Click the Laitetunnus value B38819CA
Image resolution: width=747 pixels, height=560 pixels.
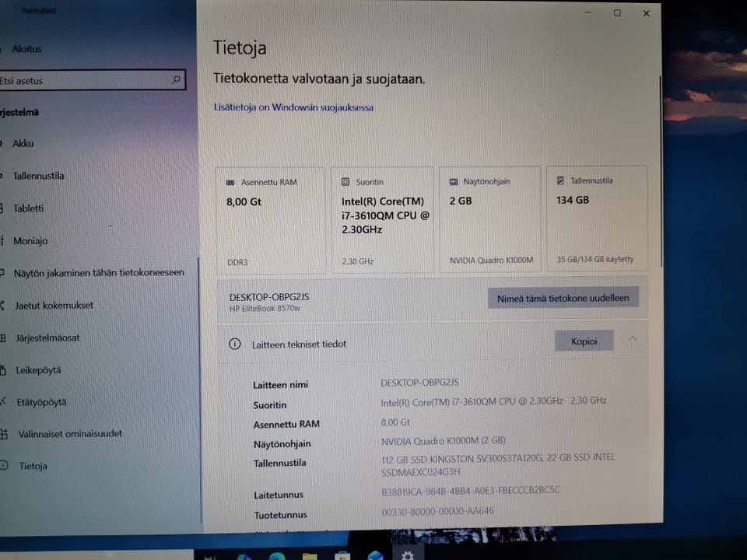(x=471, y=491)
